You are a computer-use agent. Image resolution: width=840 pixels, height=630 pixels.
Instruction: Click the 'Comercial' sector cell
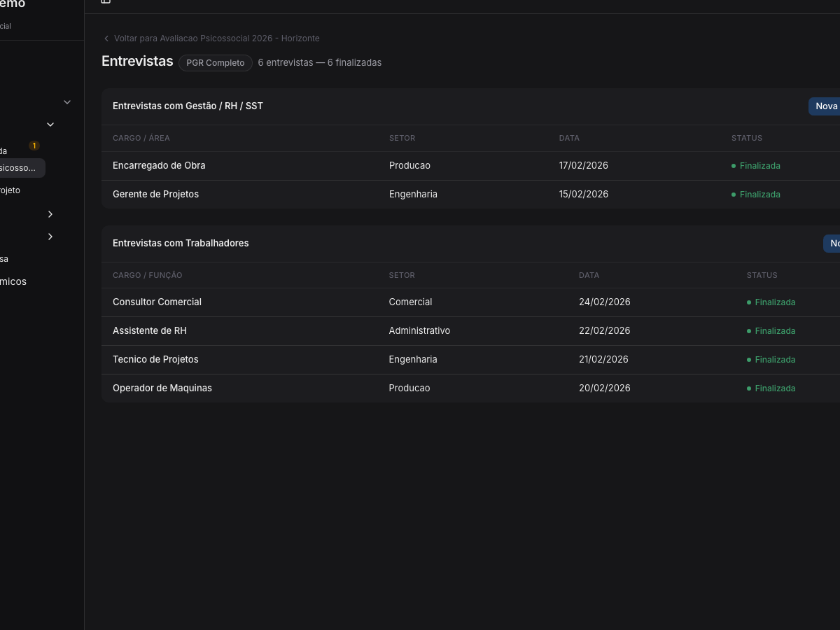click(410, 302)
